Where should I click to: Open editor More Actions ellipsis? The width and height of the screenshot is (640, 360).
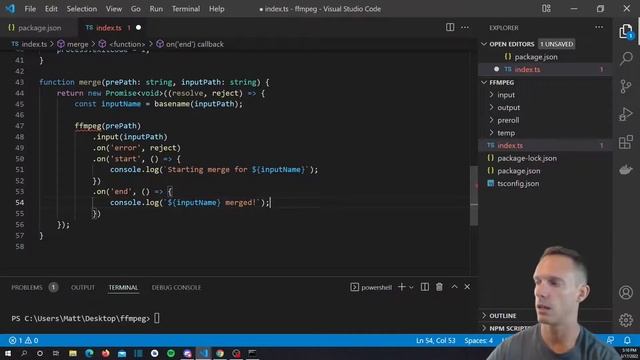tap(465, 27)
